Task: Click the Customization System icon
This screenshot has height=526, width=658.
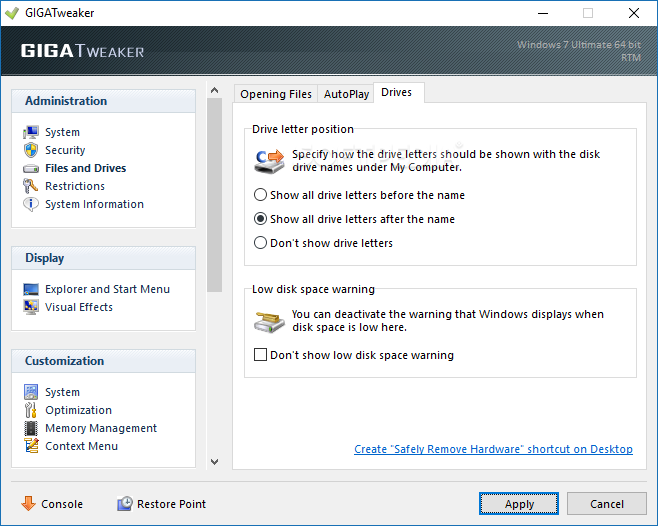Action: click(31, 392)
